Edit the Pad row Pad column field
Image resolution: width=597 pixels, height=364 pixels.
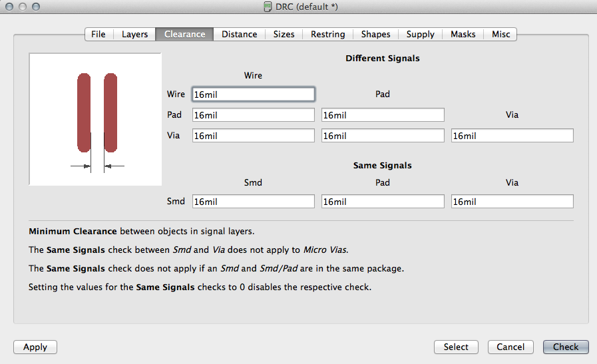click(383, 115)
